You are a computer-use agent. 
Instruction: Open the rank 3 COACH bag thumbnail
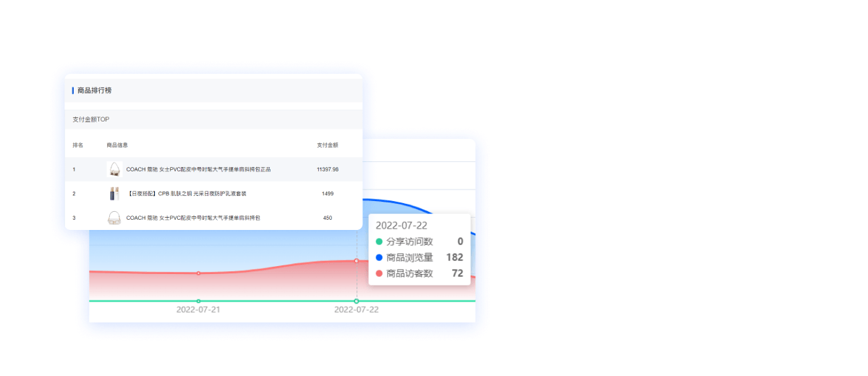[x=114, y=218]
